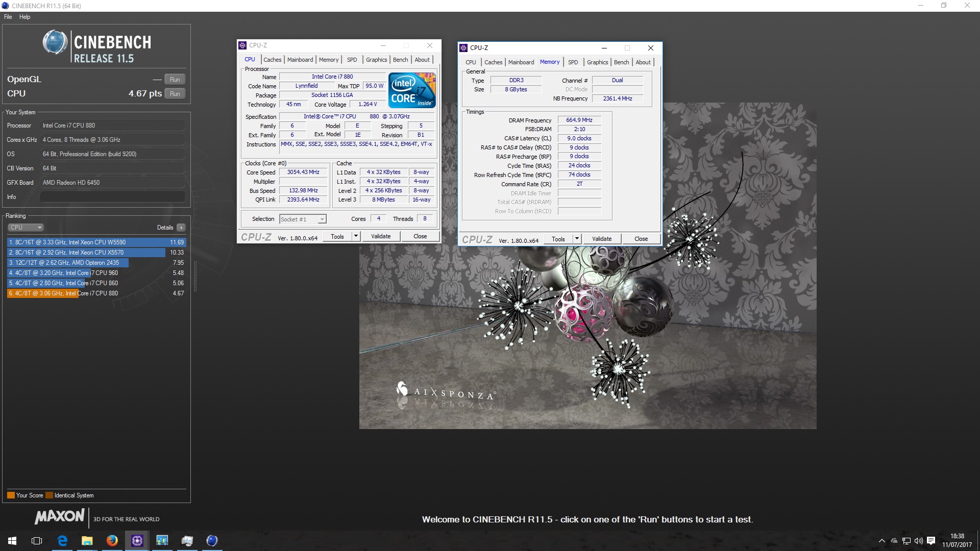
Task: Show hidden system tray icons
Action: click(881, 541)
